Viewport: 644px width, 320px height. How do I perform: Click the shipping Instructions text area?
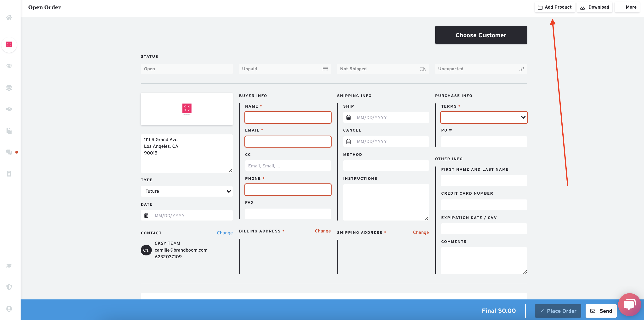386,202
